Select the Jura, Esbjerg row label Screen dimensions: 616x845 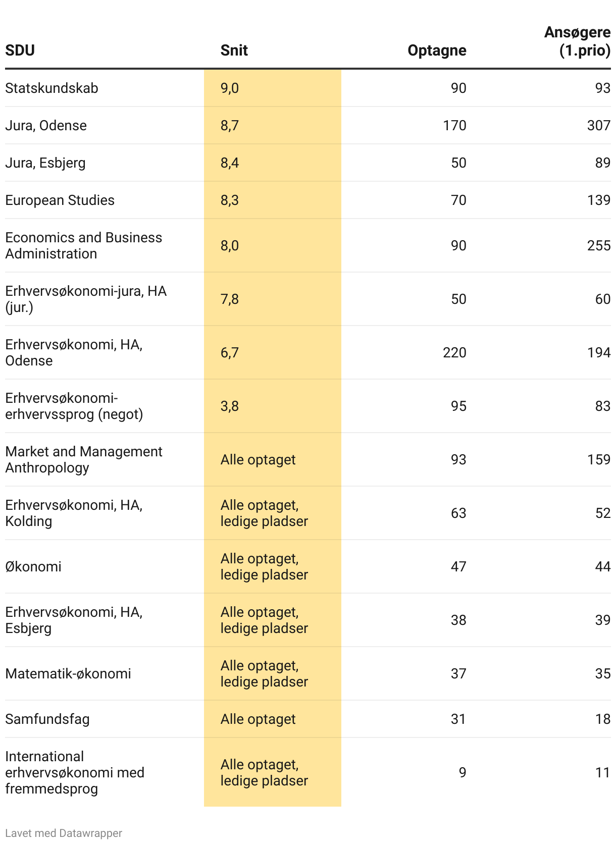point(45,163)
